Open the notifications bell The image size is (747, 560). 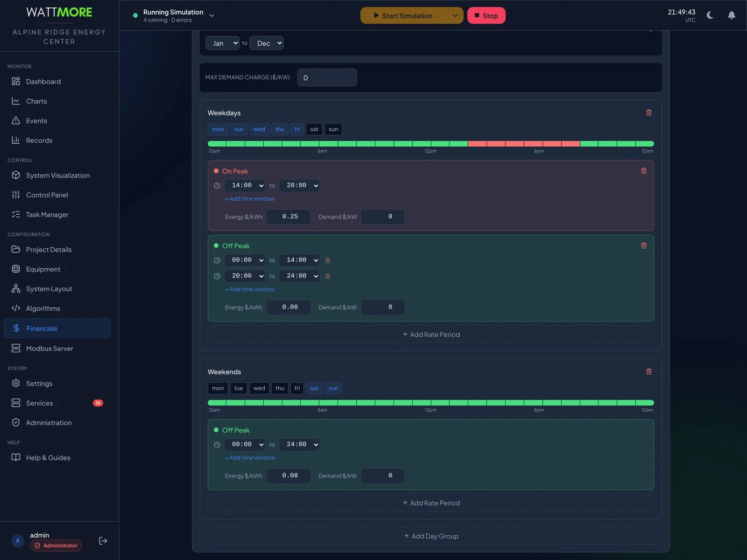pyautogui.click(x=732, y=15)
